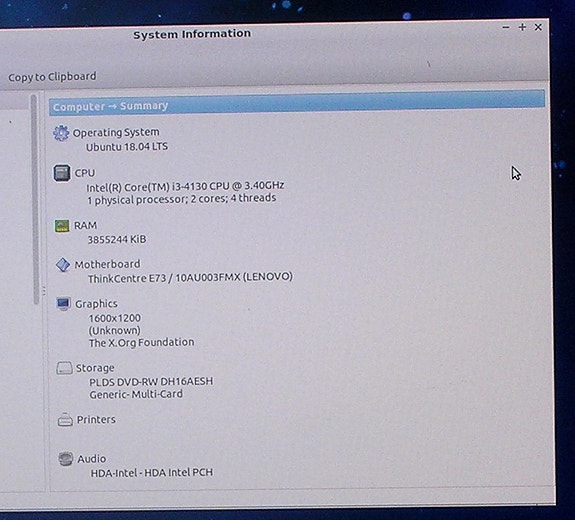The image size is (575, 520).
Task: Click the Printers icon
Action: pos(65,420)
